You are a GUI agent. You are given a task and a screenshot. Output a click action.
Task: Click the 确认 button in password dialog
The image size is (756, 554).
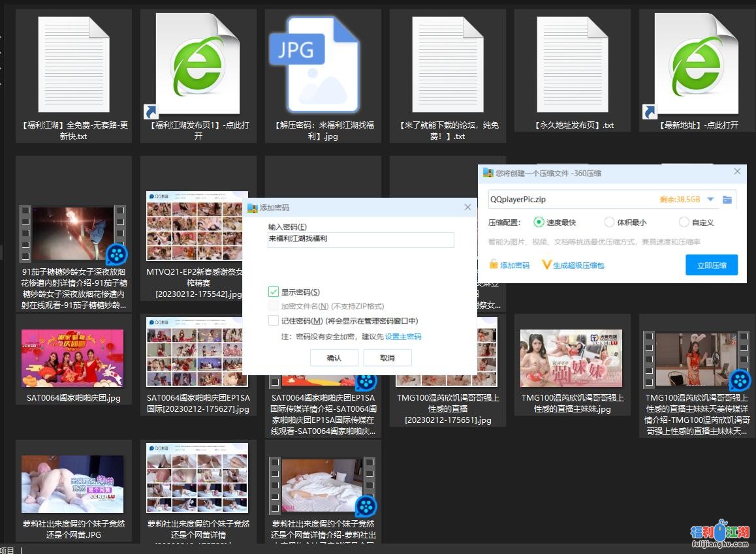tap(334, 358)
